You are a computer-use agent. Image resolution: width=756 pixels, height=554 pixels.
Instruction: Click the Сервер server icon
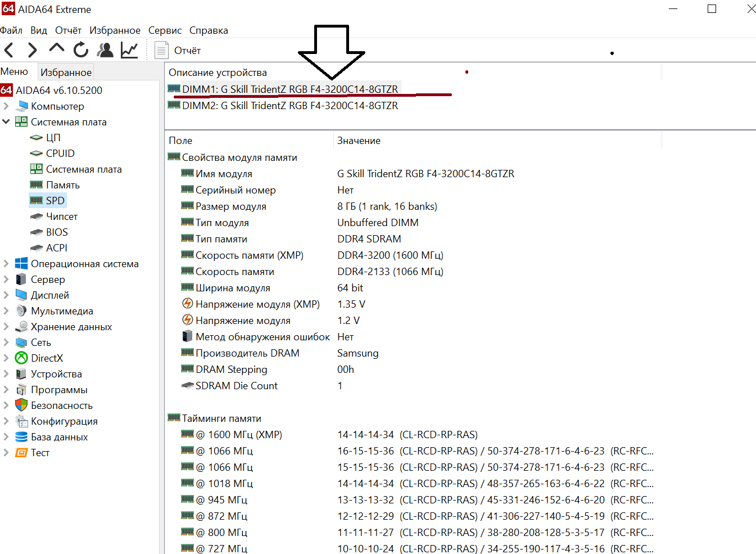pos(21,279)
